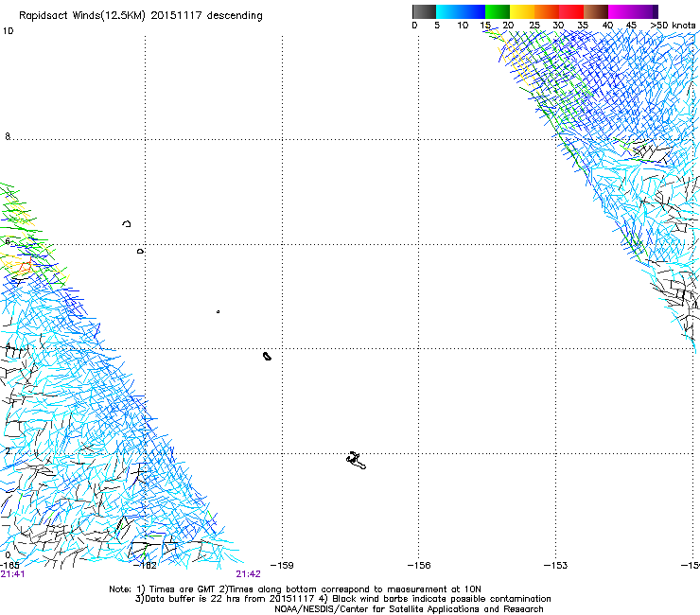
Task: Click latitude label "2" on left axis
Action: (x=8, y=450)
